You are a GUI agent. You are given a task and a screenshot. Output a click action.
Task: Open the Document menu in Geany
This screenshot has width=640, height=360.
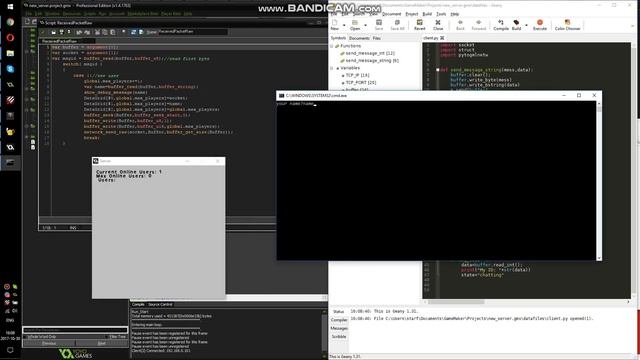pyautogui.click(x=391, y=14)
